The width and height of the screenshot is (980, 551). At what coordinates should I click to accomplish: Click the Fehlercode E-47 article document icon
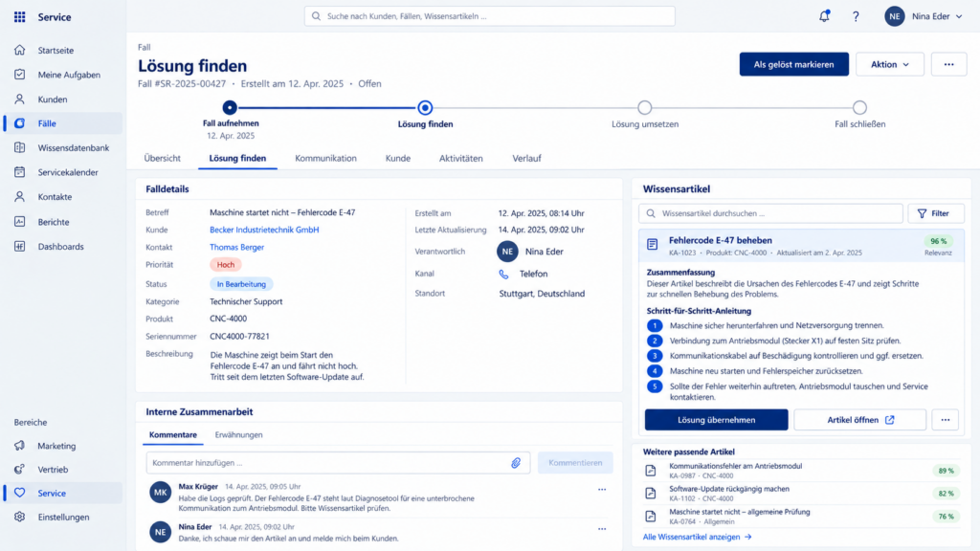tap(652, 244)
